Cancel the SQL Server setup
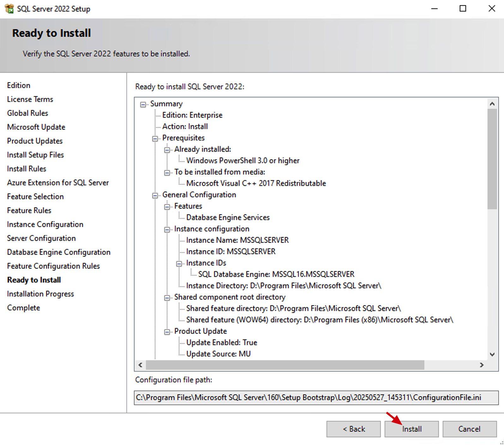 click(x=469, y=429)
